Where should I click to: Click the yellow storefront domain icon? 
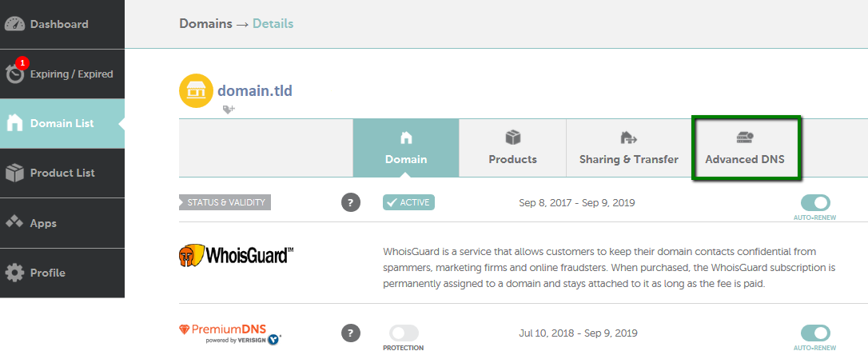coord(196,90)
